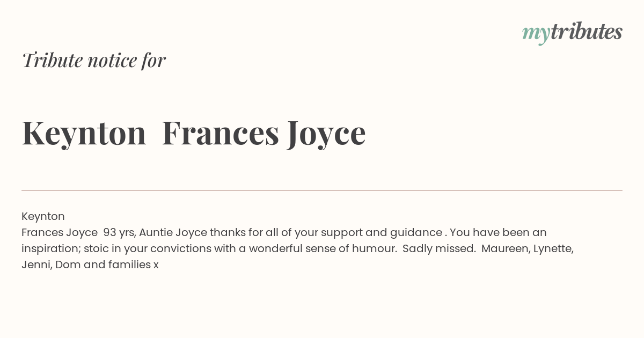Click the mytributes logo
Screen dimensions: 644x338
[572, 33]
